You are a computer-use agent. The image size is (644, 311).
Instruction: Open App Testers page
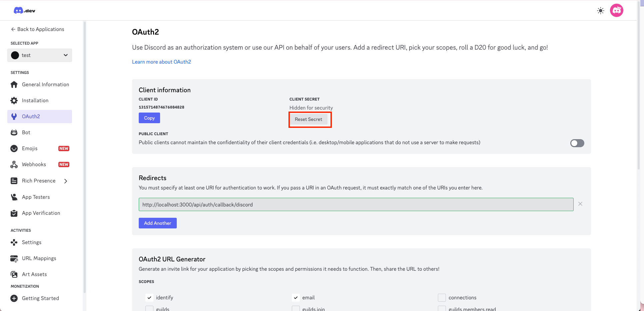[x=40, y=197]
